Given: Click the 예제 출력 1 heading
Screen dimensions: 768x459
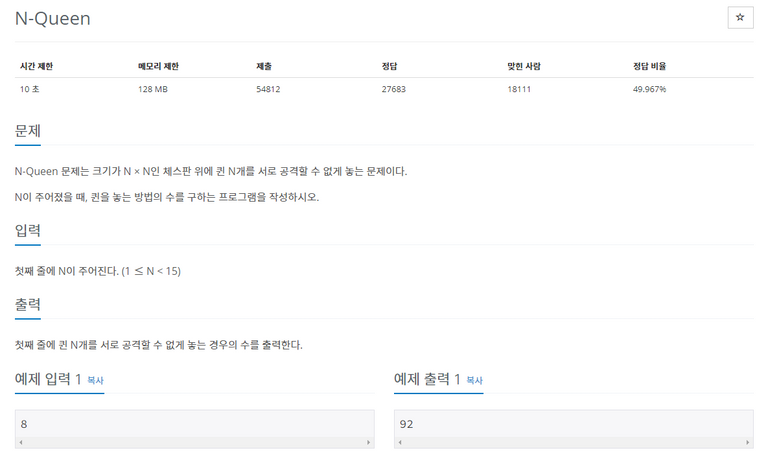Looking at the screenshot, I should (427, 379).
